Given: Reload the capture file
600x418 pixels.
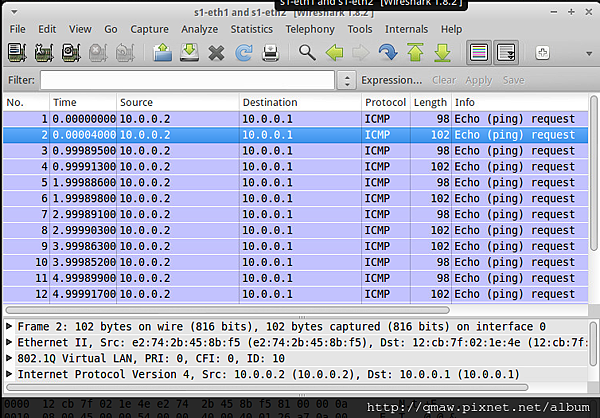Looking at the screenshot, I should [x=243, y=53].
